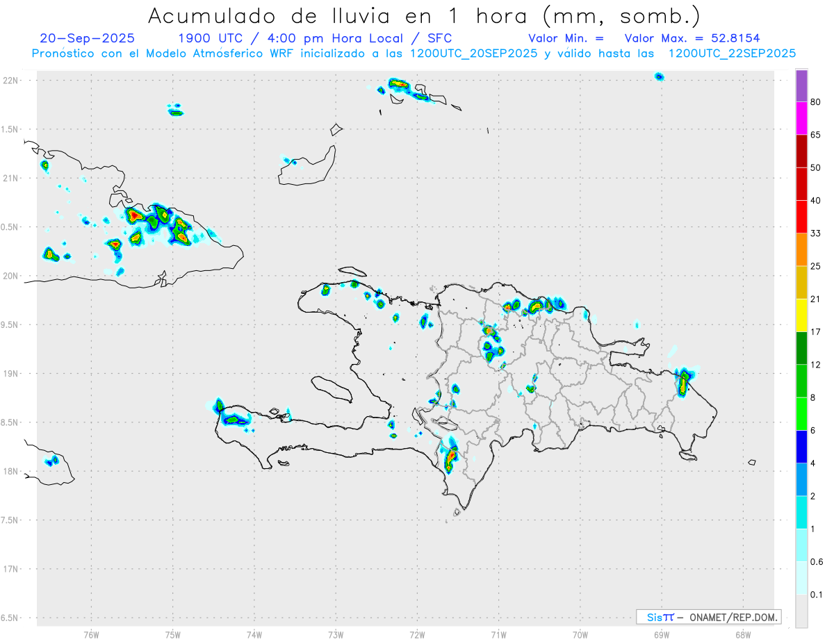Click the "SisTT - ONAMET/REP.DOM." credit box
834x644 pixels.
point(709,617)
